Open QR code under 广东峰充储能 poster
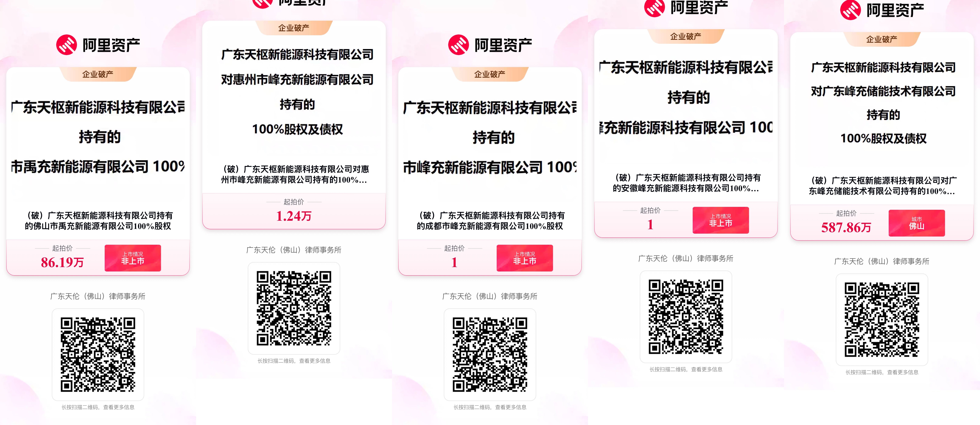This screenshot has width=980, height=425. [882, 320]
